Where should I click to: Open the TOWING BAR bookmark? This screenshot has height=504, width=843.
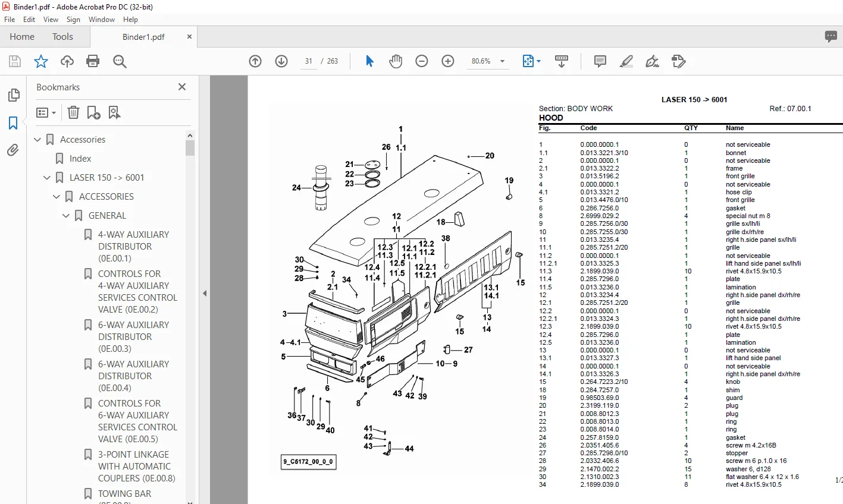pos(125,494)
